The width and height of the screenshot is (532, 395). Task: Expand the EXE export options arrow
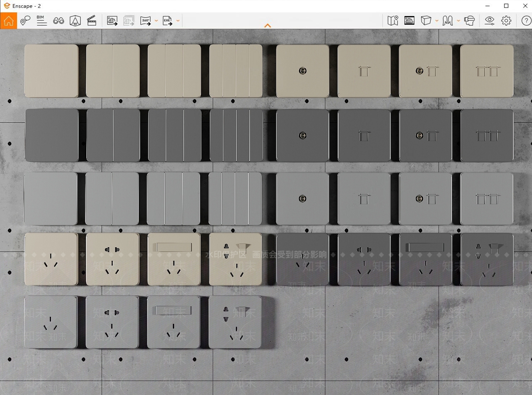(178, 21)
